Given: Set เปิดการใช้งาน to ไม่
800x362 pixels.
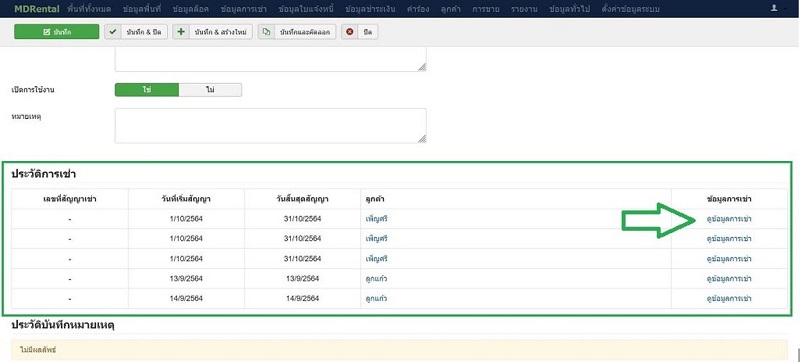Looking at the screenshot, I should coord(210,90).
